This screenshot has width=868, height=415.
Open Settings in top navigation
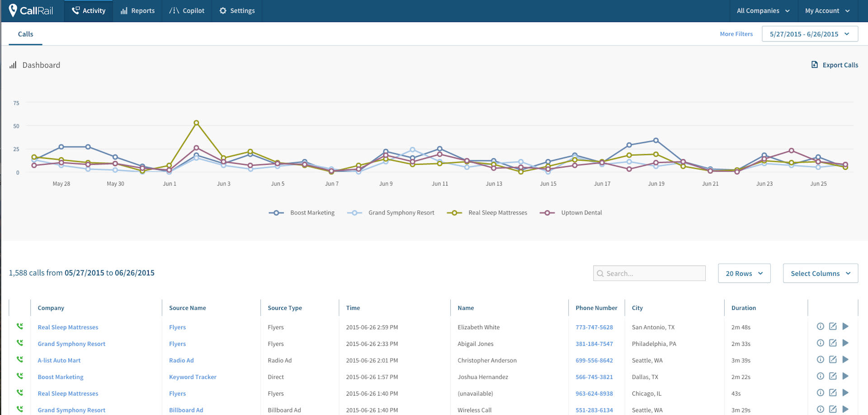(237, 11)
